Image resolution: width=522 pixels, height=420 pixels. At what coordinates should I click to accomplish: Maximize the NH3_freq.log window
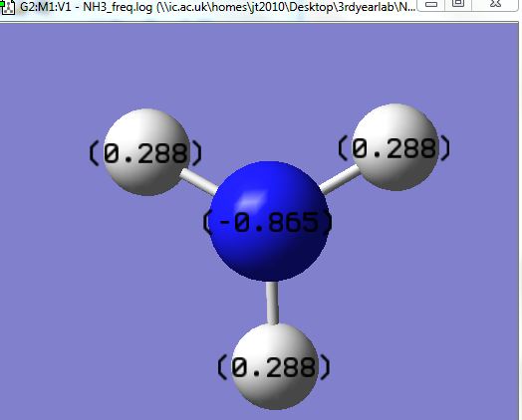[458, 4]
